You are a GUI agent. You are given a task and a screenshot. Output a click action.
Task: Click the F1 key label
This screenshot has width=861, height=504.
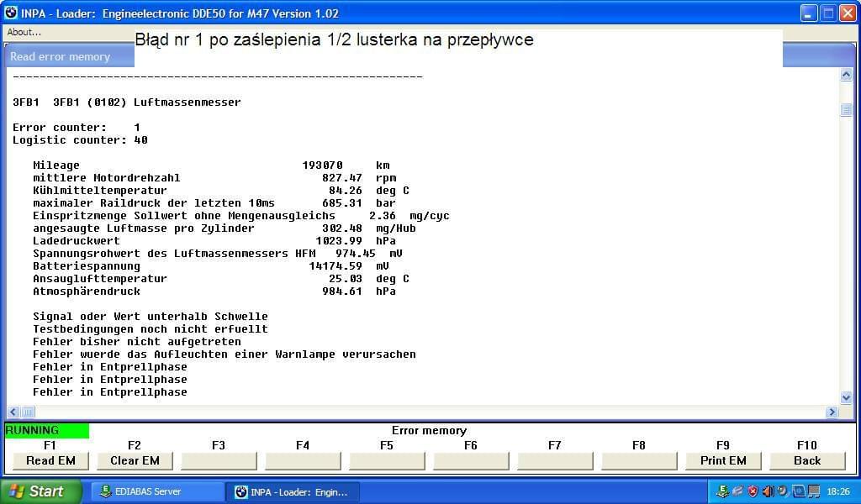(50, 445)
